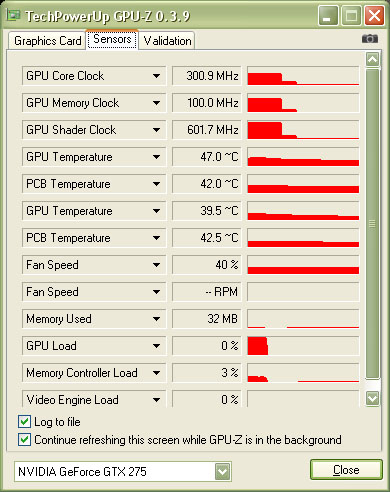Click the GPU-Z title bar app icon
Image resolution: width=390 pixels, height=492 pixels.
tap(13, 15)
